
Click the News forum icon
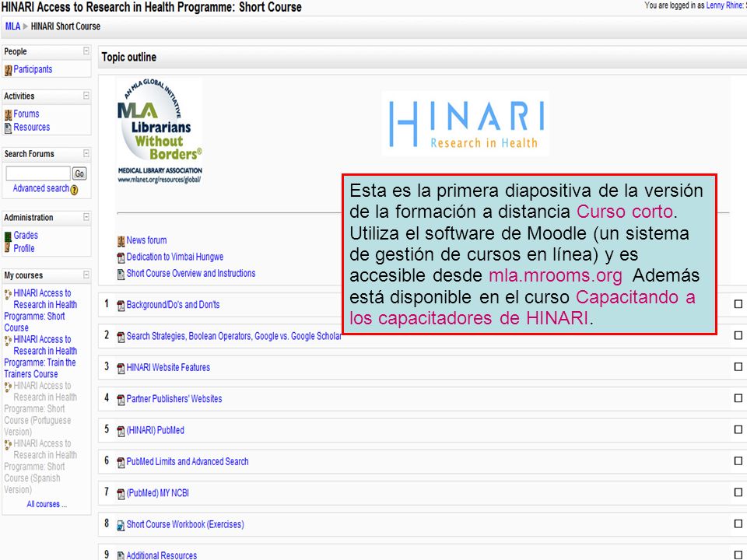(121, 241)
